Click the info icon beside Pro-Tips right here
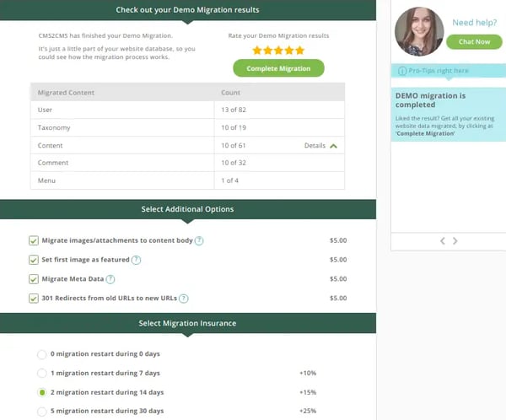This screenshot has width=506, height=420. (x=401, y=72)
